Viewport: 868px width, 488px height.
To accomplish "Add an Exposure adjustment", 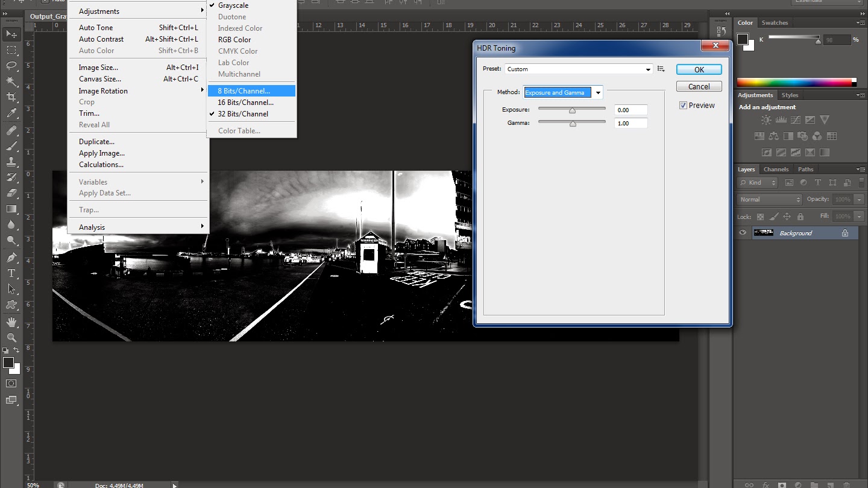I will pos(810,120).
